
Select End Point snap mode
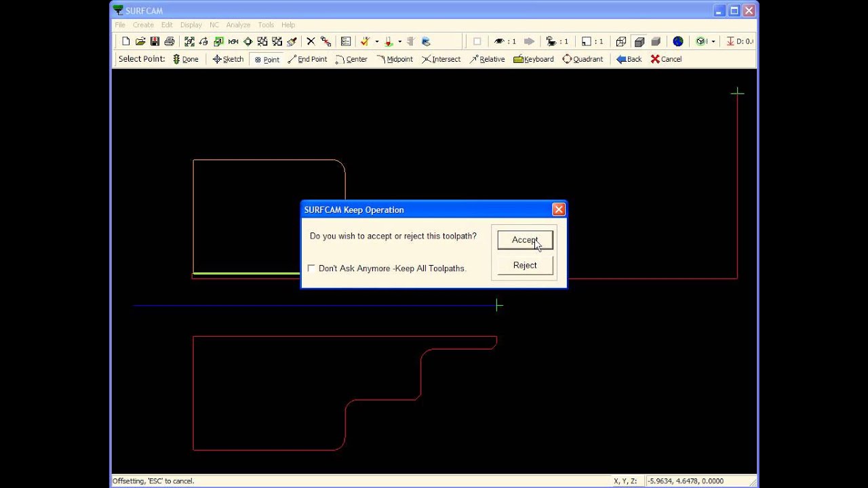pos(307,59)
